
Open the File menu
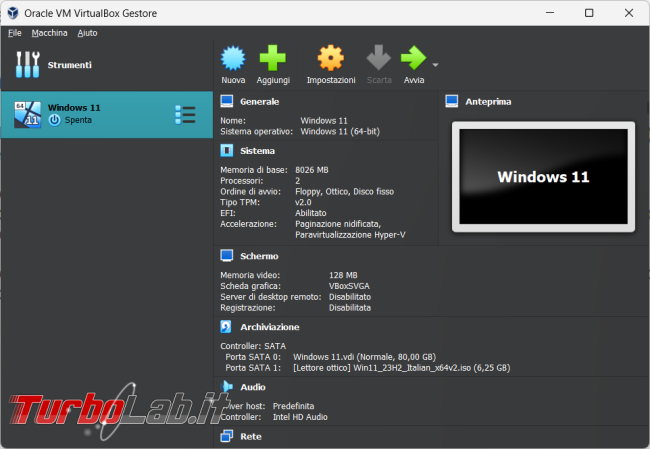(15, 33)
